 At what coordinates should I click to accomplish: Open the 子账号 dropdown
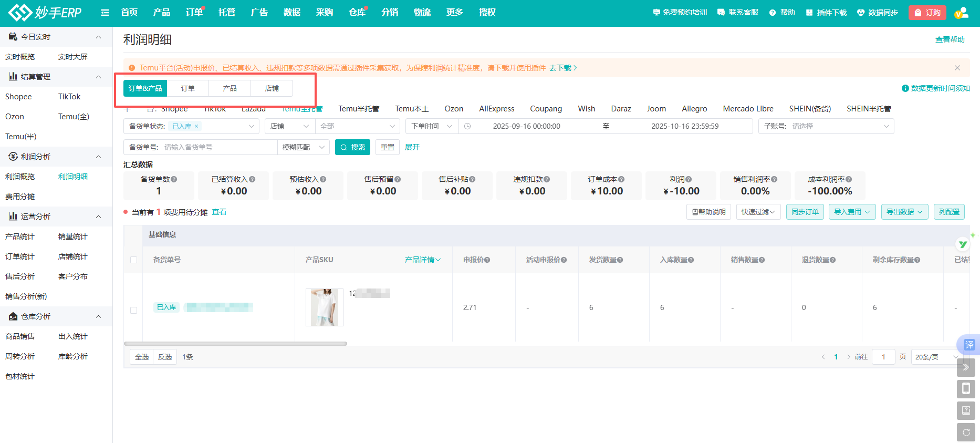pos(826,126)
